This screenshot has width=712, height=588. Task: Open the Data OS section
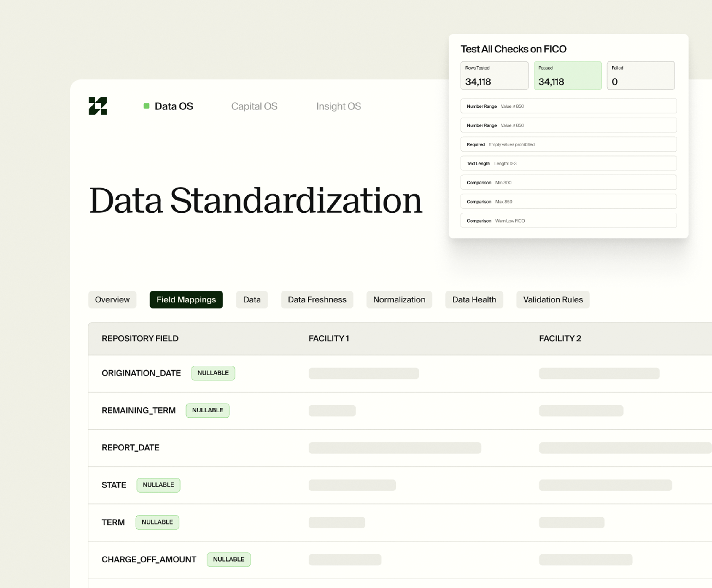point(174,106)
